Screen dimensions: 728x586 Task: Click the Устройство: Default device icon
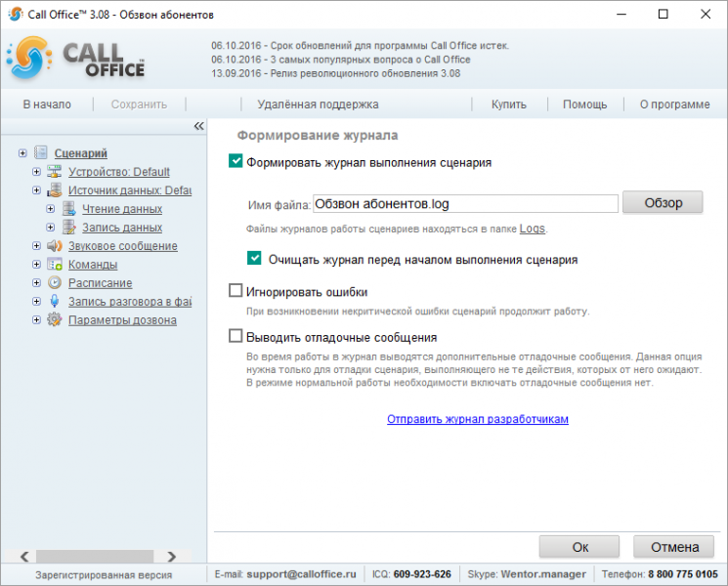pyautogui.click(x=55, y=171)
